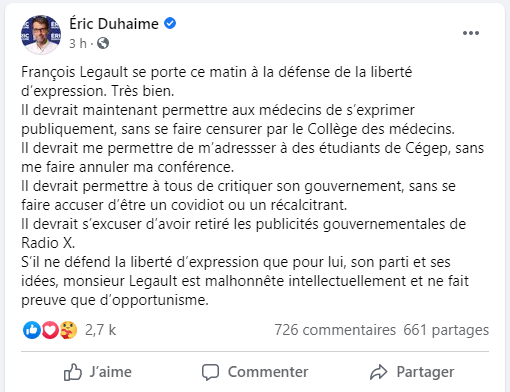Show the 661 partages list

click(x=446, y=330)
